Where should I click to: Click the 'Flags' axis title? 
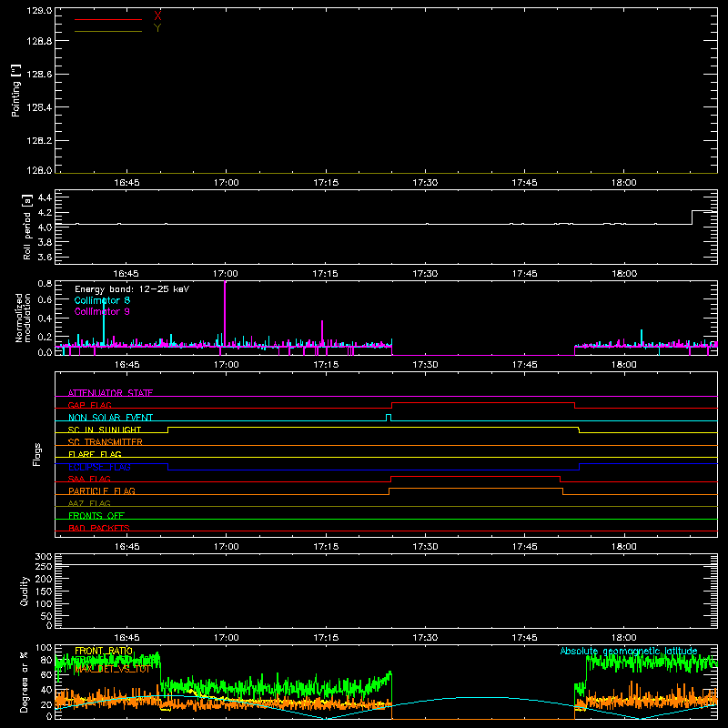click(36, 454)
